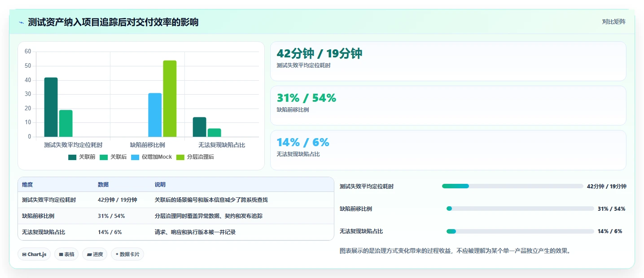Toggle the 仅增加Mock legend swatch
The width and height of the screenshot is (644, 278).
135,157
